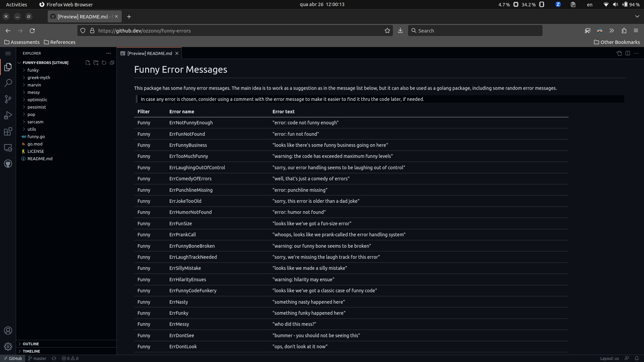Screen dimensions: 644x362
Task: Open the Activities overview
Action: 16,4
